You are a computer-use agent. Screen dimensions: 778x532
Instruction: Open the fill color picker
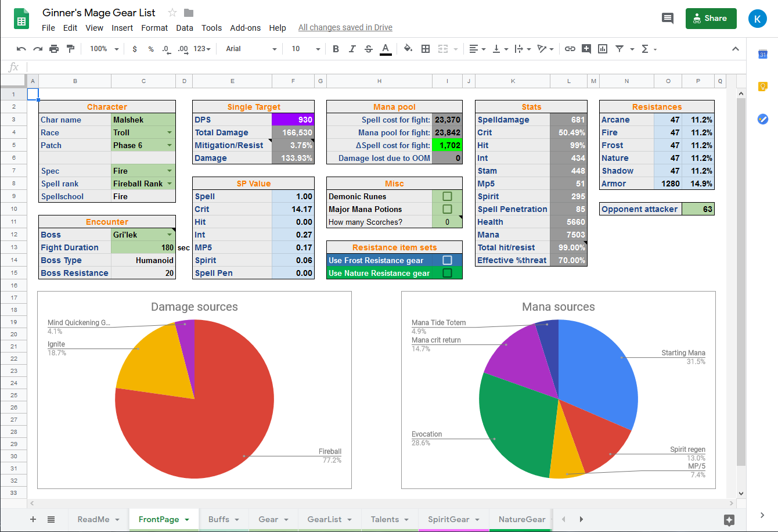[x=408, y=49]
